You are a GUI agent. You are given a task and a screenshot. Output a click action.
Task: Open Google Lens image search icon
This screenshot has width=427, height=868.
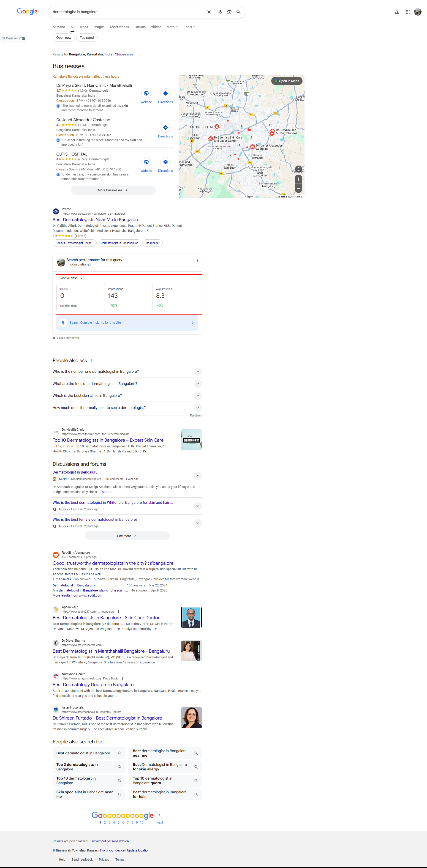click(229, 12)
